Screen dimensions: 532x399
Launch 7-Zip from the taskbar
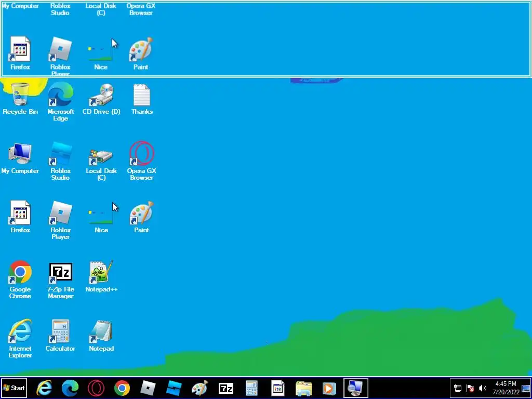pos(226,388)
